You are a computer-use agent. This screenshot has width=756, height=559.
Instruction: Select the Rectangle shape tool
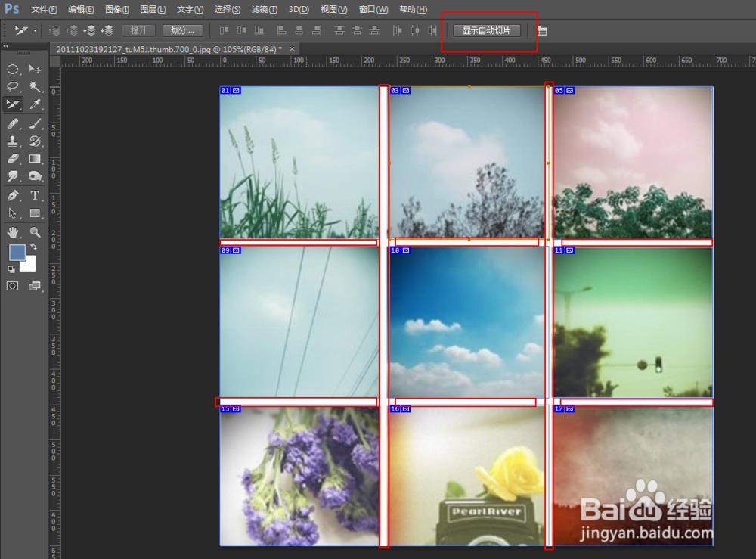35,213
